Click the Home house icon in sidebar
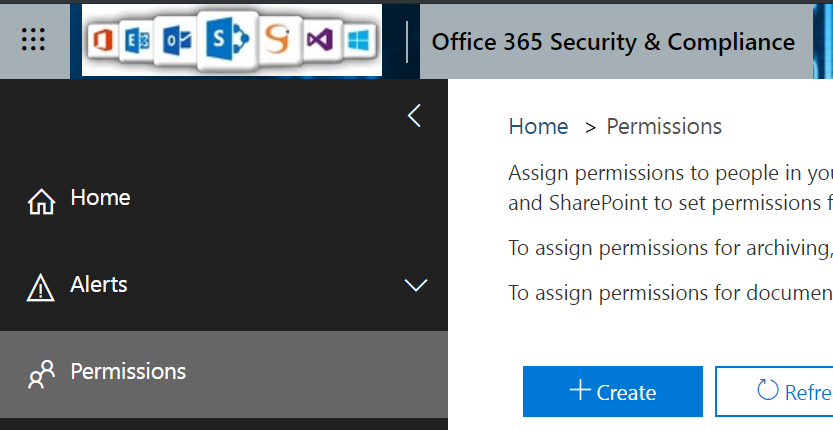This screenshot has width=833, height=430. click(x=41, y=202)
